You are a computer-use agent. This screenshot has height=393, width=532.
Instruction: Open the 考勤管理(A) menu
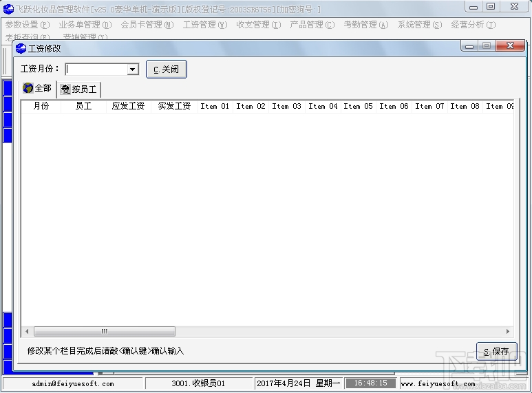pos(366,25)
